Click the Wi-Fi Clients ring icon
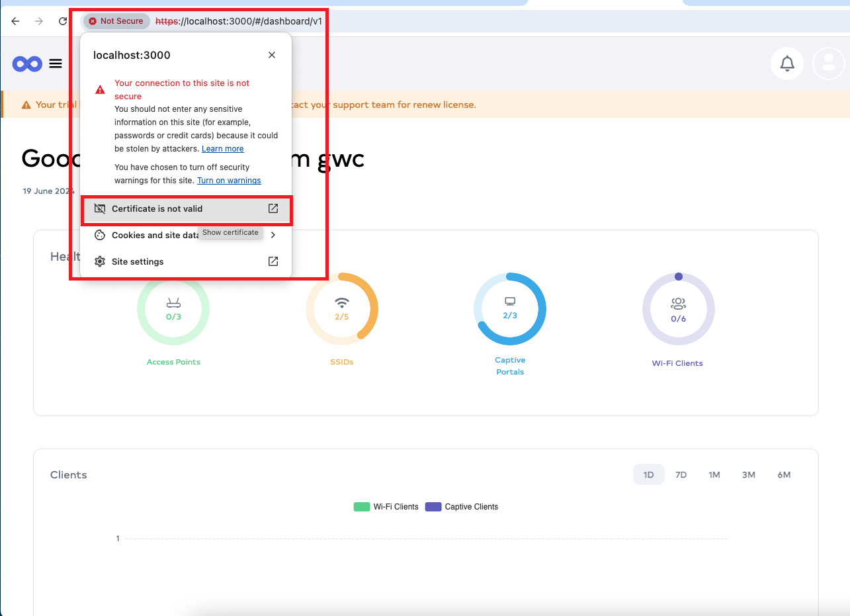 click(x=678, y=310)
